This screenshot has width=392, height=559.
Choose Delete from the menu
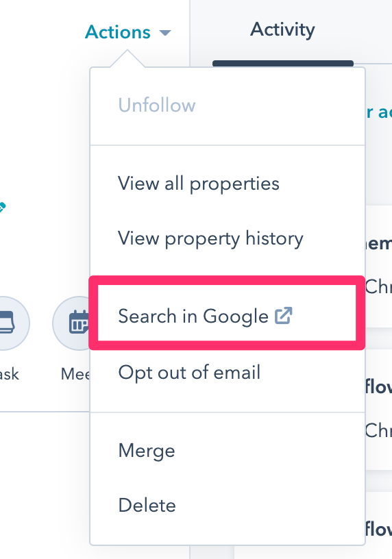coord(147,506)
